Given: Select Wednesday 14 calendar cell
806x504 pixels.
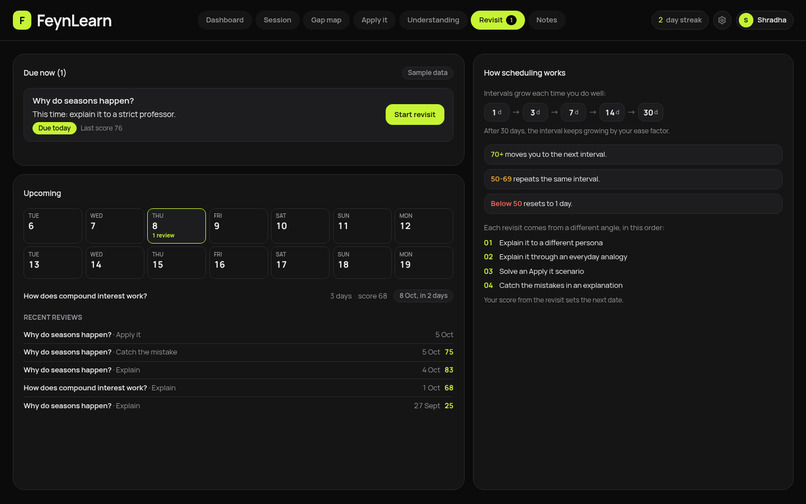Looking at the screenshot, I should click(114, 262).
